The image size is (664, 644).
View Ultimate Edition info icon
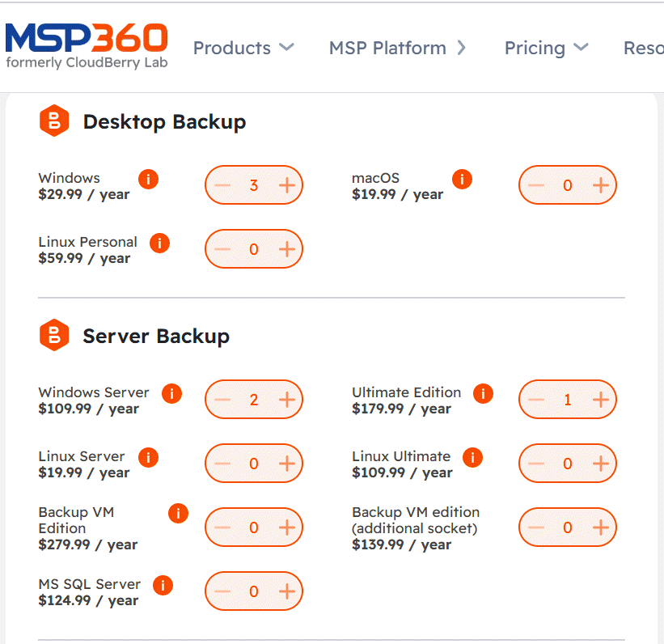[483, 394]
